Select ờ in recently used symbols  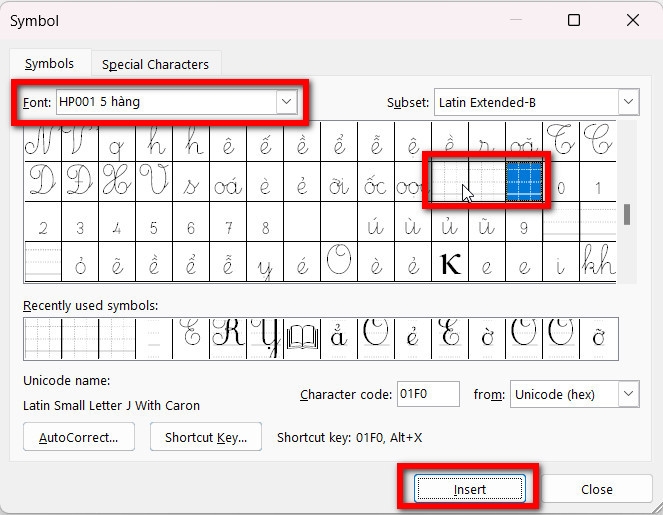[487, 339]
